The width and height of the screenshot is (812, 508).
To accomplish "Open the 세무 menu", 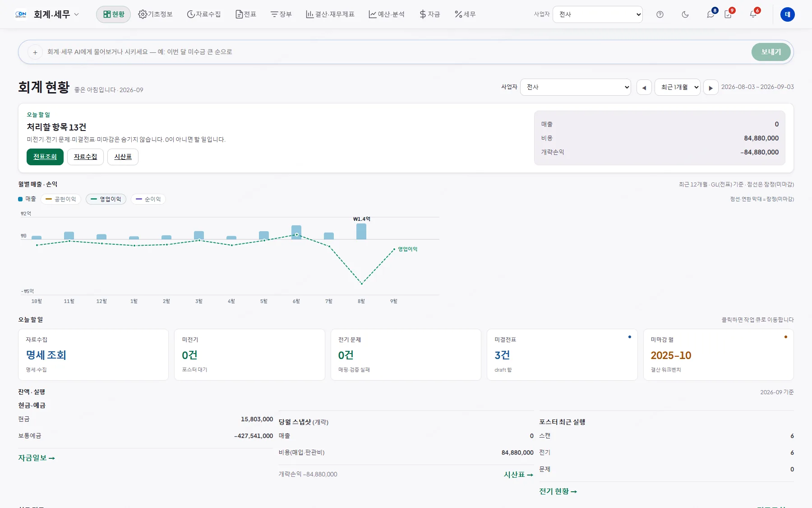I will (465, 14).
